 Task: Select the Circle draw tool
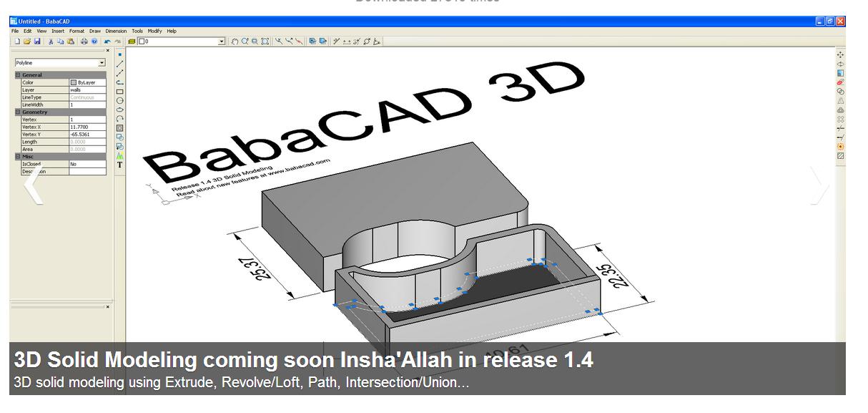(120, 100)
